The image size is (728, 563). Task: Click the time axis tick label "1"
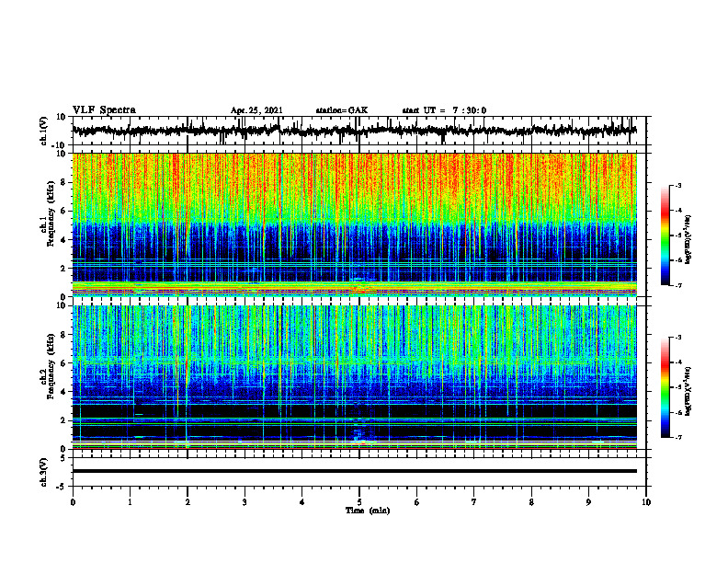pos(130,502)
